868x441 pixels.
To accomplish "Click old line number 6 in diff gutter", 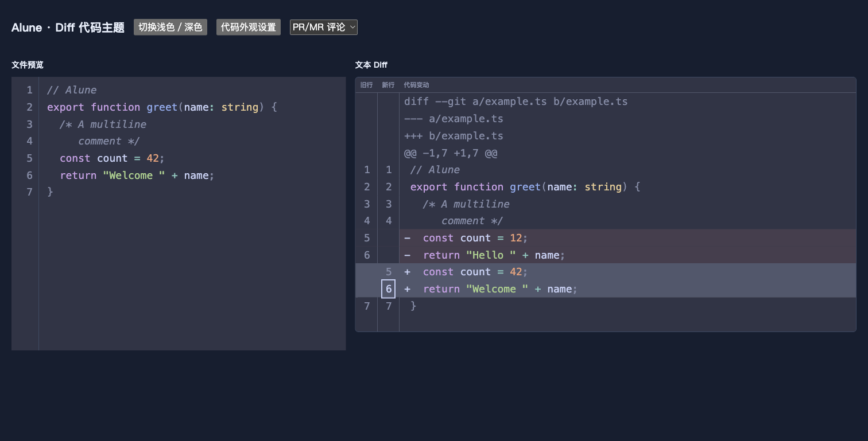I will (x=367, y=255).
